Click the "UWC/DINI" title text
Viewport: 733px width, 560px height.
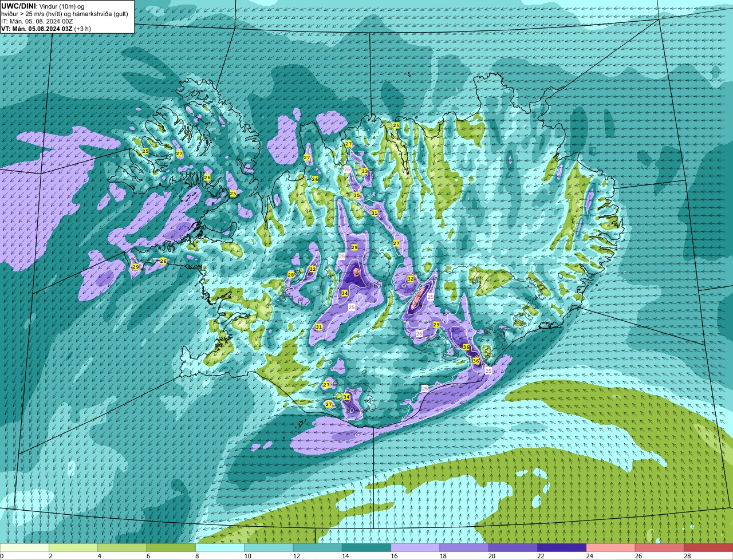18,5
